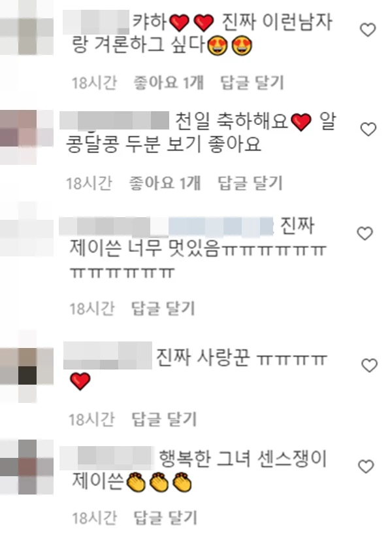Open username of 천일 축하해요 commenter

[x=114, y=120]
